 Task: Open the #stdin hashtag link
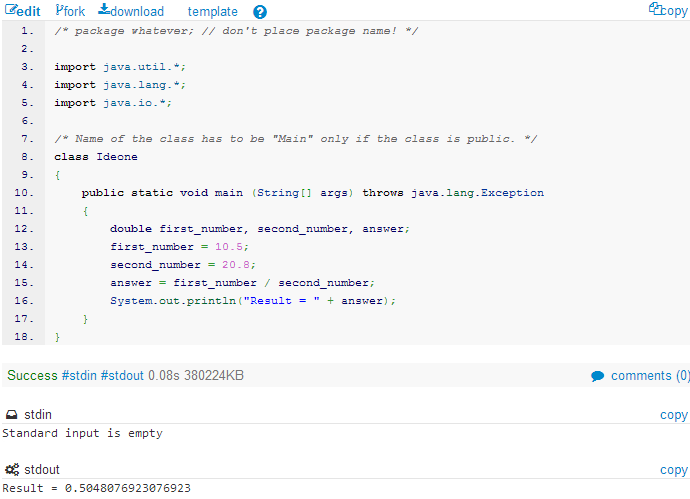[x=79, y=375]
